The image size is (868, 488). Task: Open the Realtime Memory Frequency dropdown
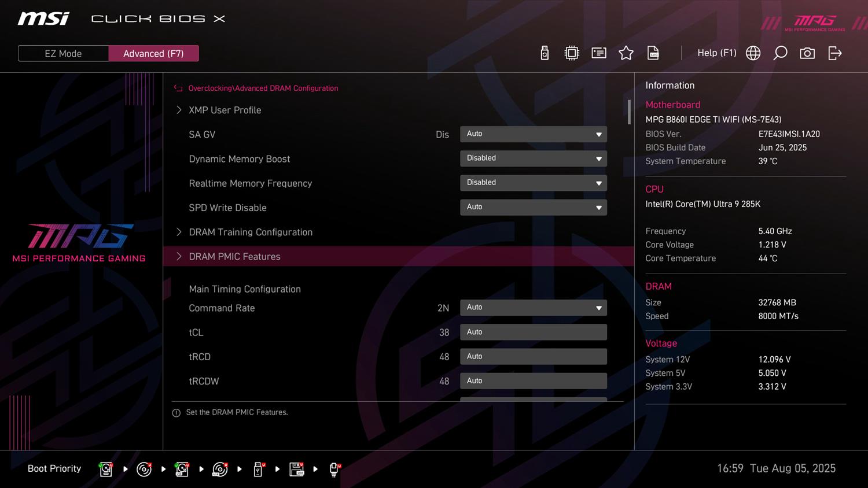point(533,183)
